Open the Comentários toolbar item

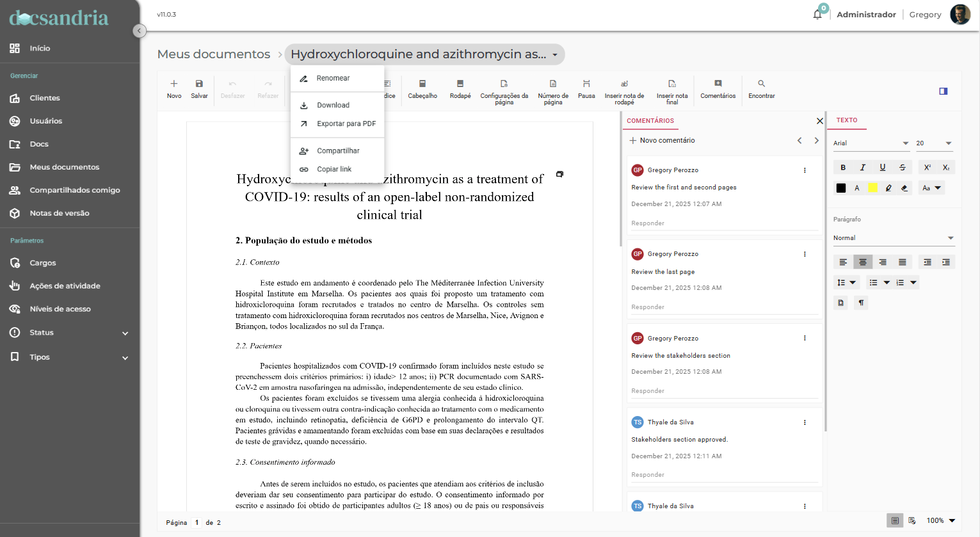[x=718, y=88]
